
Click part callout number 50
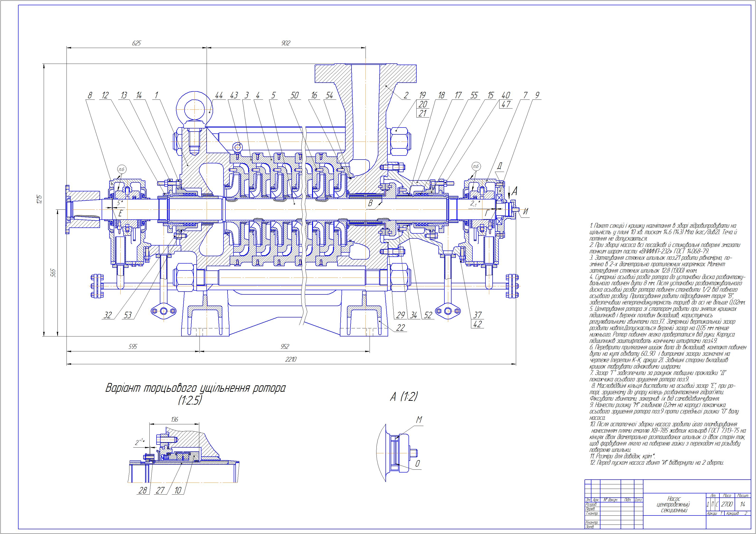[x=294, y=95]
